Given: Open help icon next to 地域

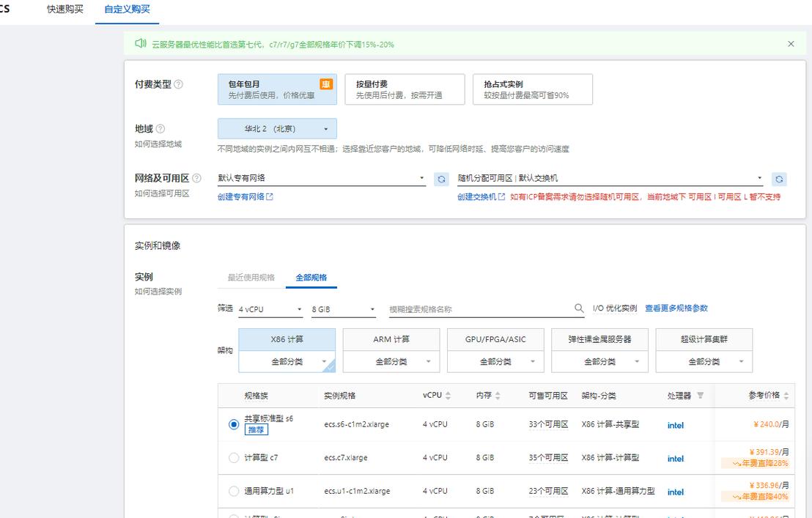Looking at the screenshot, I should pyautogui.click(x=160, y=129).
